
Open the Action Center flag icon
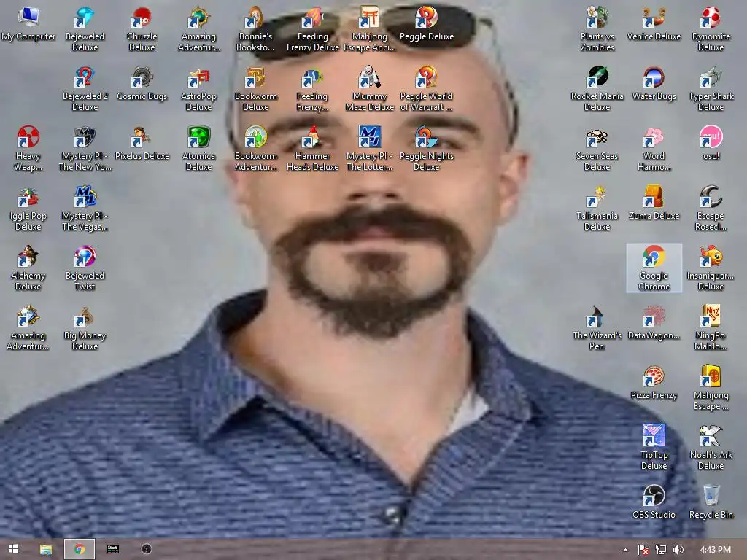click(x=643, y=550)
